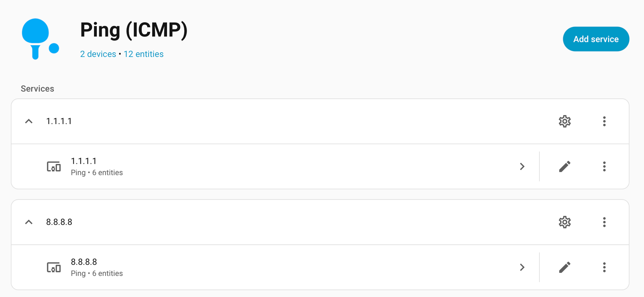Open the 8.8.8.8 device details via right arrow

(x=522, y=267)
